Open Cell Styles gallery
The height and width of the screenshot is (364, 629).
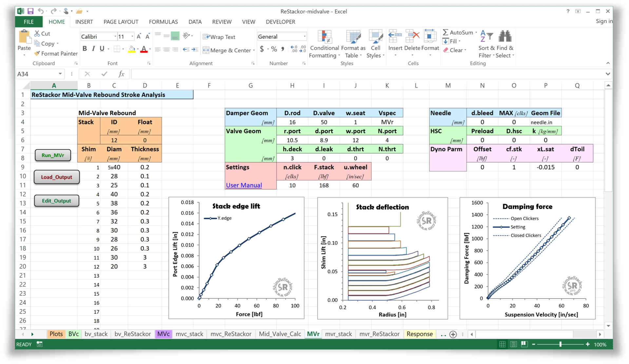(375, 44)
